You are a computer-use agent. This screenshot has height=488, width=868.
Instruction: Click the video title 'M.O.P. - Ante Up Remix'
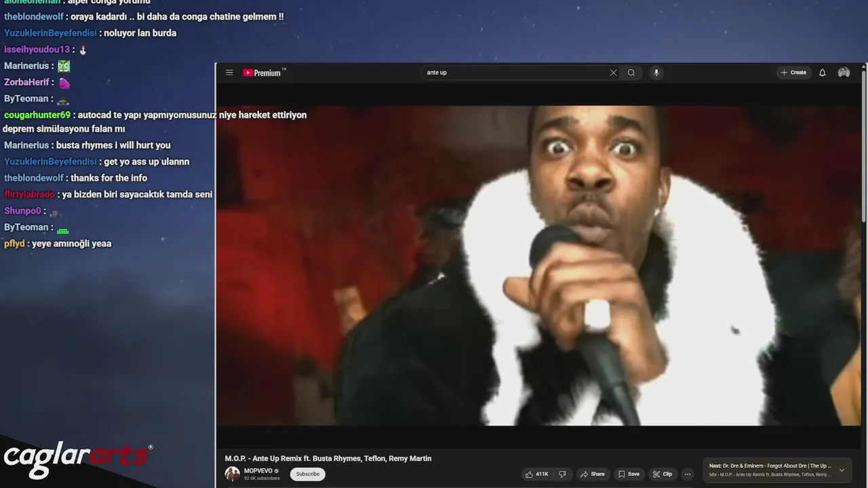point(328,458)
